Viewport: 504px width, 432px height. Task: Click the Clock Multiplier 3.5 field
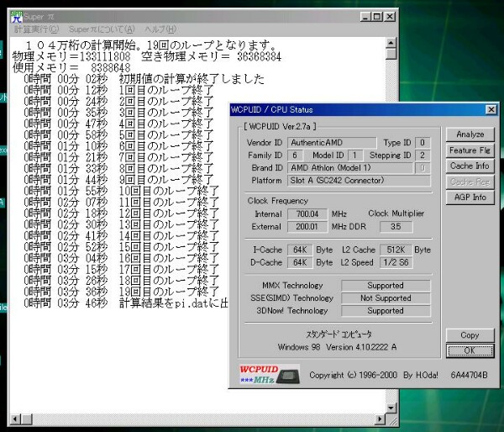pyautogui.click(x=396, y=227)
